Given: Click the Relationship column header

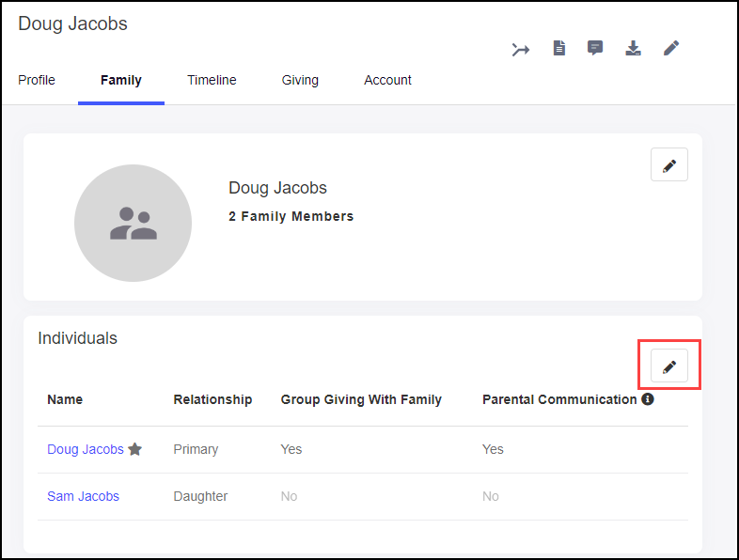Looking at the screenshot, I should [x=212, y=399].
